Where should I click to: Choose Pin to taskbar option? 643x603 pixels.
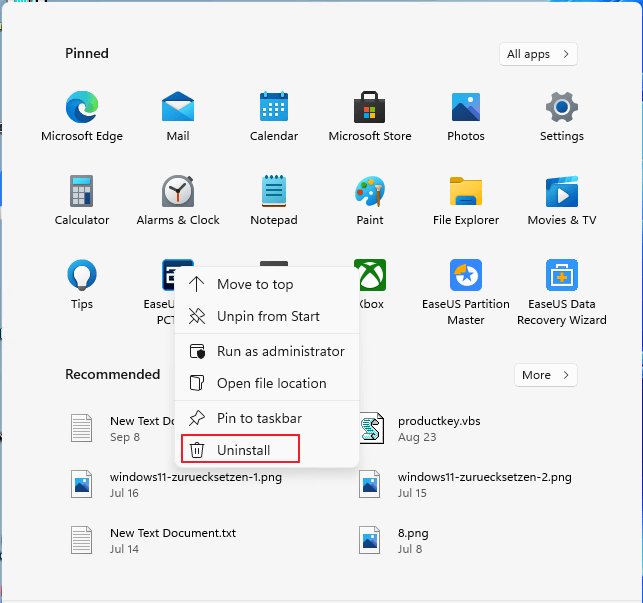259,418
